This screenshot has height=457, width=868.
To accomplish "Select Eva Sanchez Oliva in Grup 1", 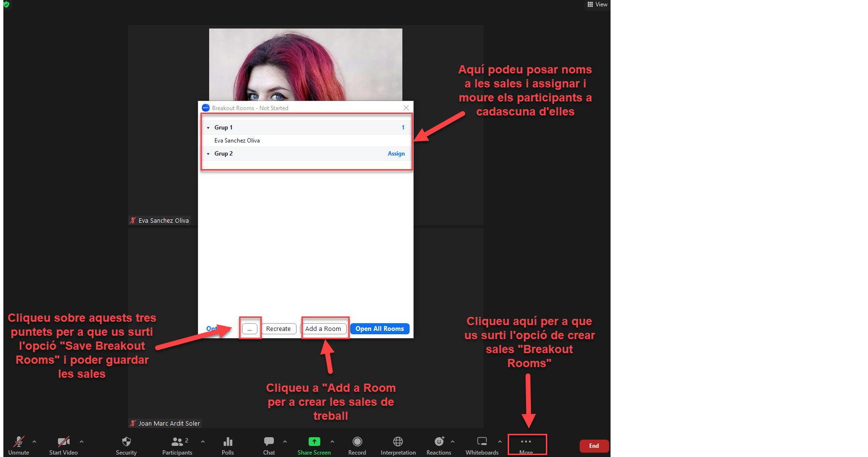I will [237, 141].
